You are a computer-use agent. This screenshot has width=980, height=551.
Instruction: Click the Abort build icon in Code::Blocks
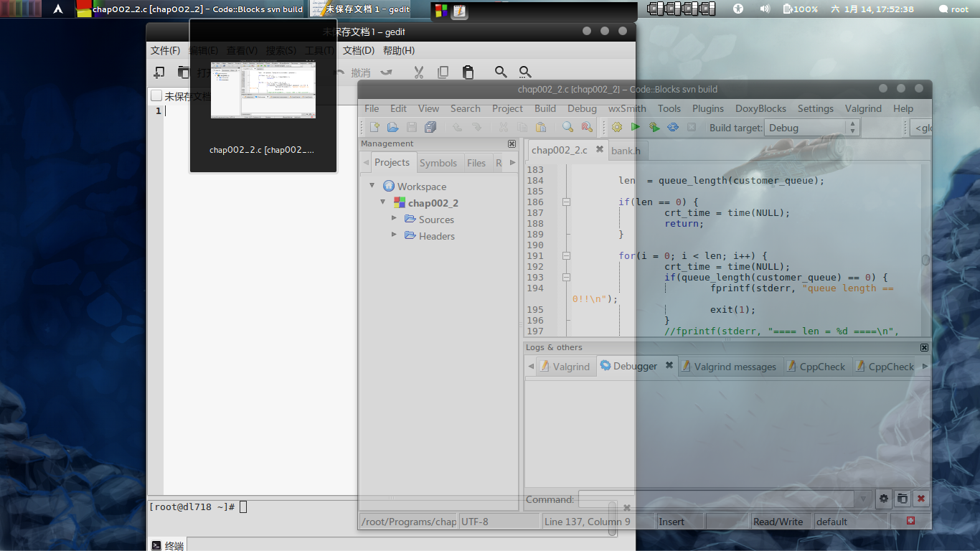(692, 127)
